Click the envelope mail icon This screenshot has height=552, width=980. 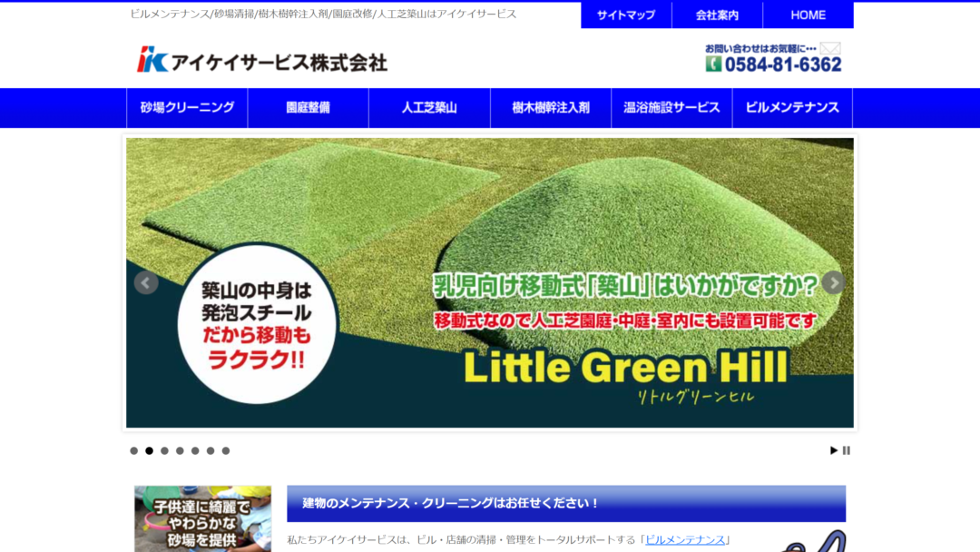pyautogui.click(x=830, y=48)
